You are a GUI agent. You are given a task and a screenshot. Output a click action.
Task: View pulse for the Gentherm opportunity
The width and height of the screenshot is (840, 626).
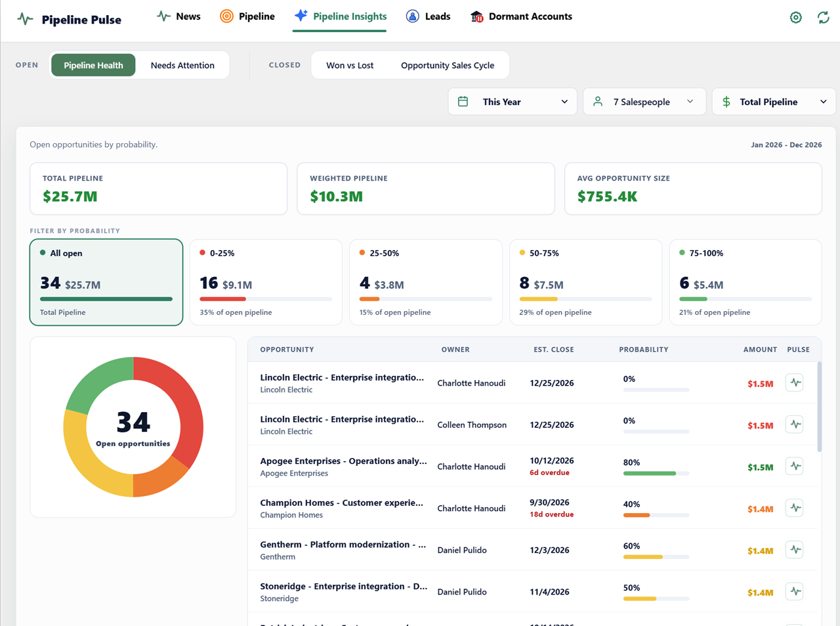coord(795,550)
